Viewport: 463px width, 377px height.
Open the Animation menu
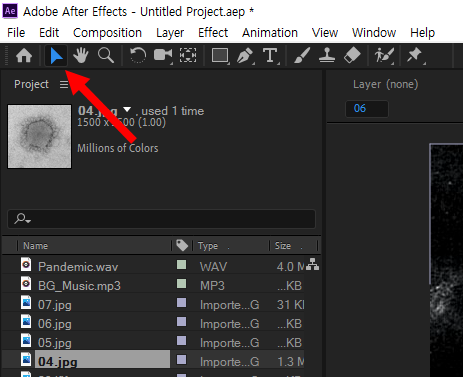[270, 33]
